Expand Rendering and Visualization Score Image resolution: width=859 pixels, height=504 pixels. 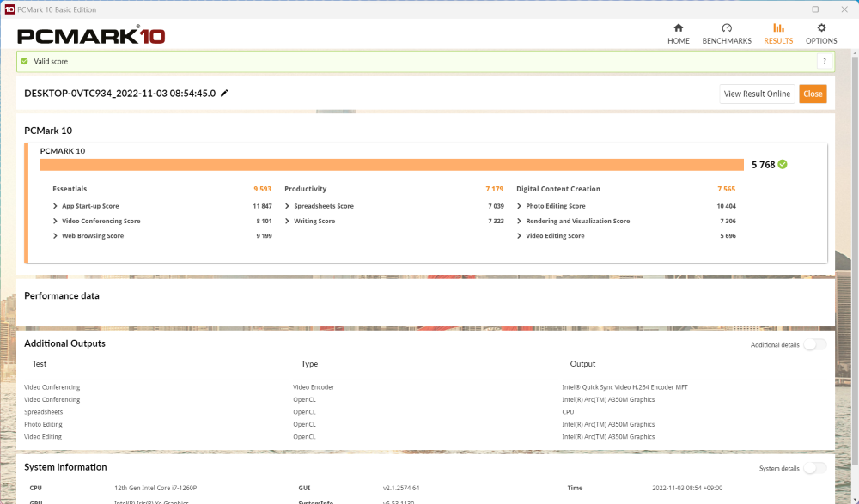tap(520, 221)
